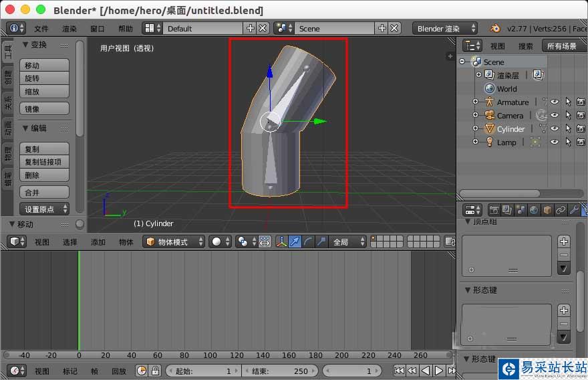
Task: Click the 复制 button
Action: (44, 149)
